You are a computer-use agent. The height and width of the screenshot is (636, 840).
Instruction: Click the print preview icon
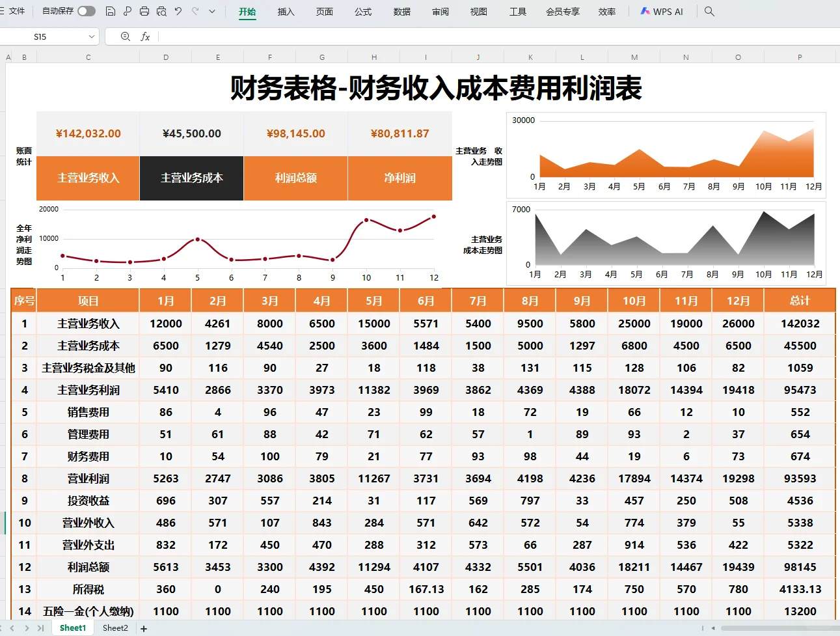coord(161,11)
